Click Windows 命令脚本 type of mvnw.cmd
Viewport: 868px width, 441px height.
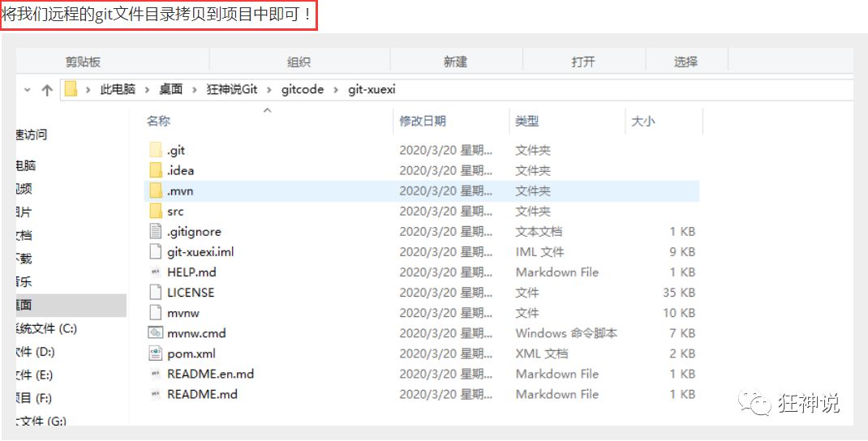[566, 333]
